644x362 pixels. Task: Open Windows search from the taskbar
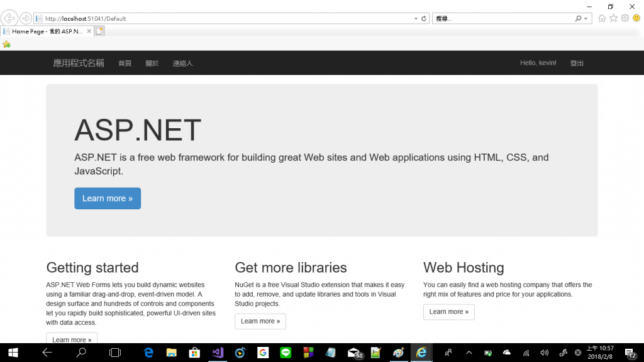pyautogui.click(x=81, y=353)
